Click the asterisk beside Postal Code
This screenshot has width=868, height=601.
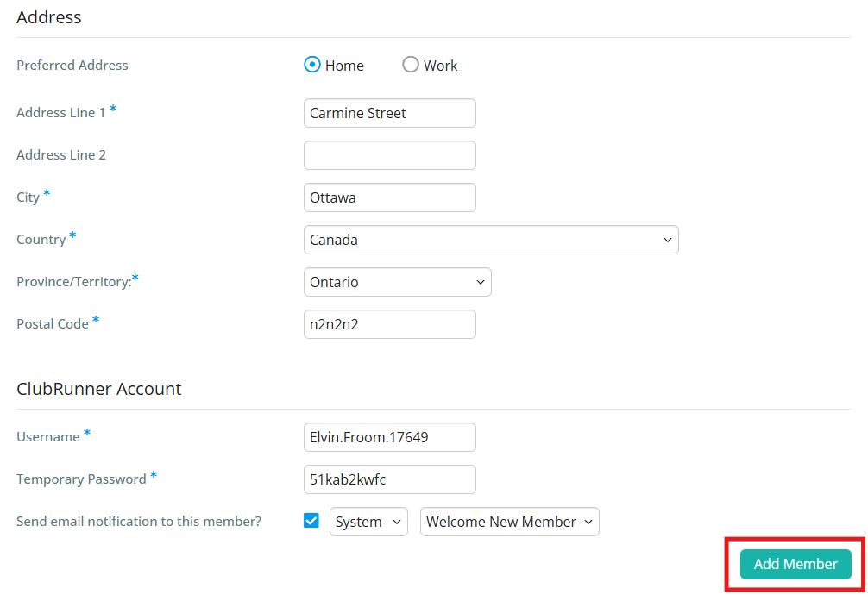pyautogui.click(x=95, y=318)
